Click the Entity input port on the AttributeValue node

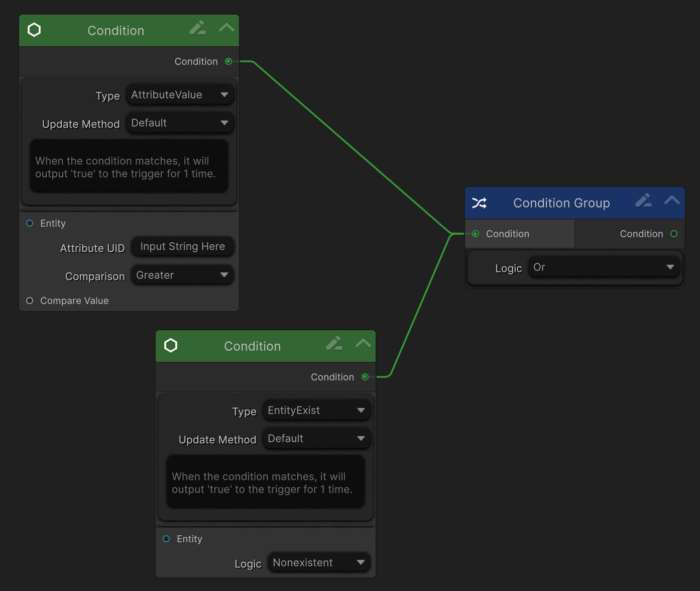click(30, 223)
